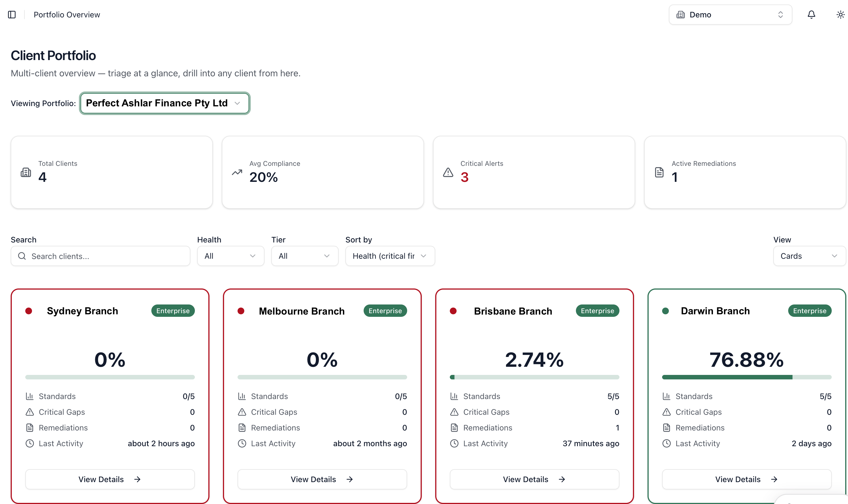The height and width of the screenshot is (504, 848).
Task: Click '37 minutes ago' activity text
Action: (x=591, y=444)
